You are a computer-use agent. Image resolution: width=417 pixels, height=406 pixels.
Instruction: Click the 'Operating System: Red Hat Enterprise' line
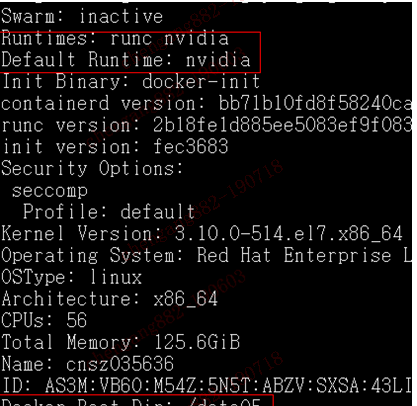point(207,255)
